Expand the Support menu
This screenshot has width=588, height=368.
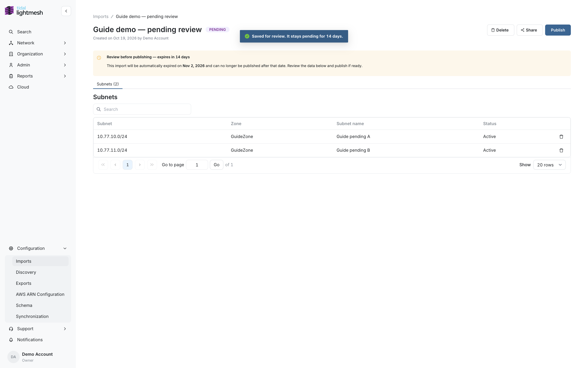point(38,329)
